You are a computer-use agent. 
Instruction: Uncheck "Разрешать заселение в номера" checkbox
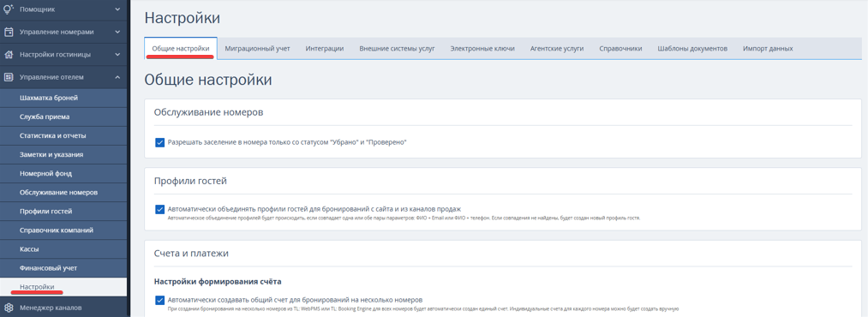click(160, 142)
